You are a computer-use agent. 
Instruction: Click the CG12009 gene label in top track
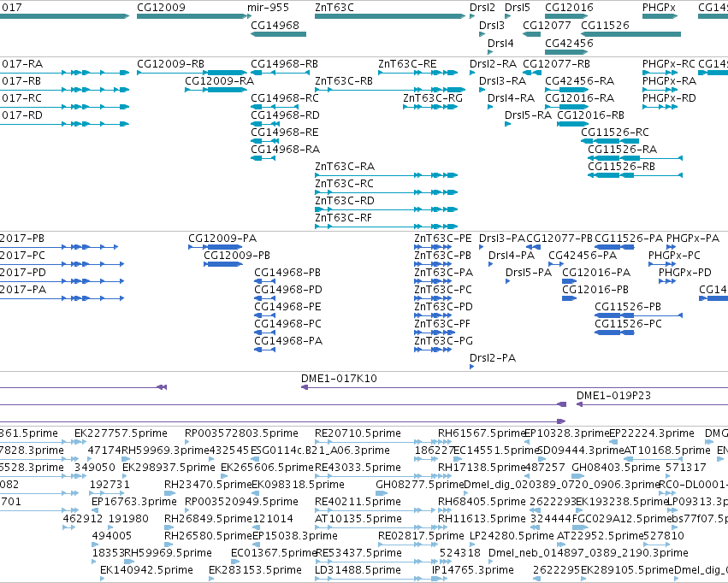(161, 8)
